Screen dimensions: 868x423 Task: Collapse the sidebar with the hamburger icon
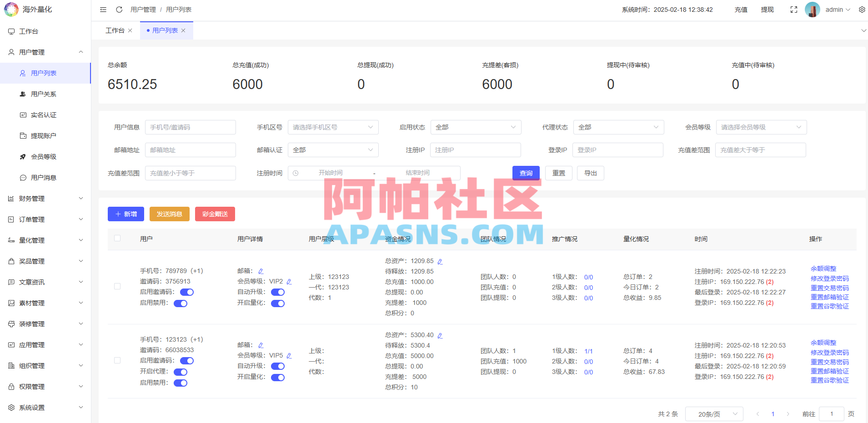(103, 9)
